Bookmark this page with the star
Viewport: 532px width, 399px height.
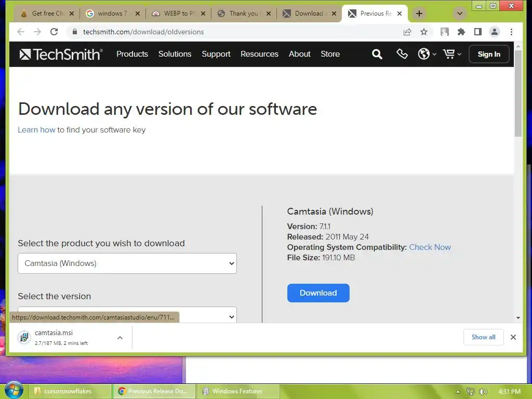pos(424,32)
